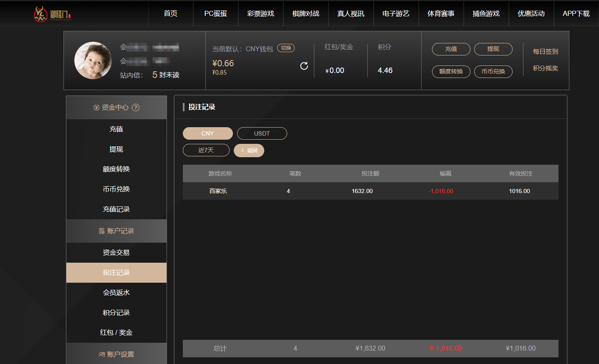Click the ¥1,632.00 total in footer
Screen dimensions: 599x364
coord(370,348)
